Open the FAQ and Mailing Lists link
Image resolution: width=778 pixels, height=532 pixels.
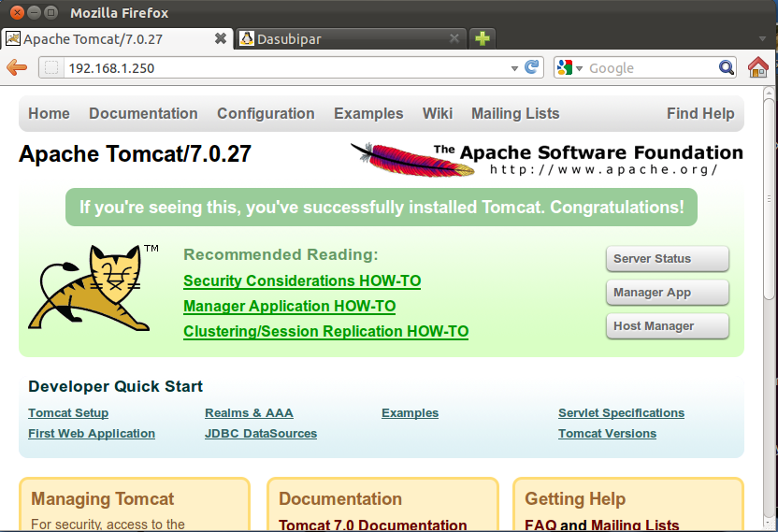pyautogui.click(x=602, y=525)
